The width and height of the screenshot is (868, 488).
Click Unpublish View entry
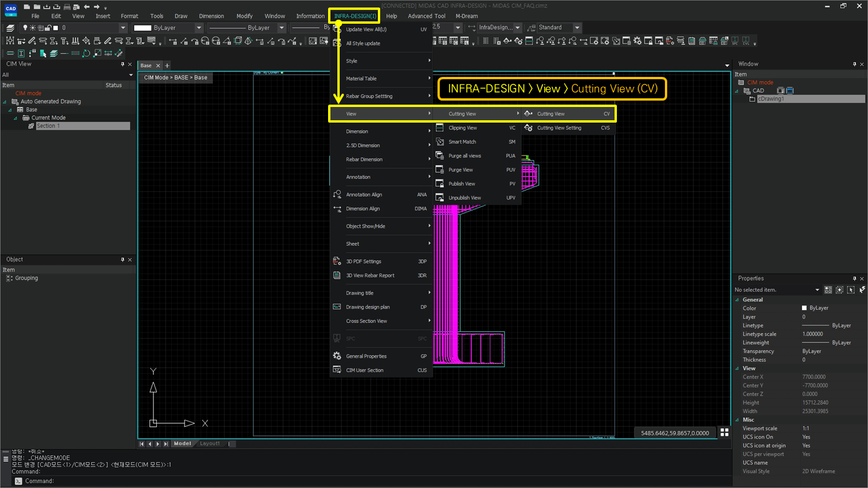point(477,198)
